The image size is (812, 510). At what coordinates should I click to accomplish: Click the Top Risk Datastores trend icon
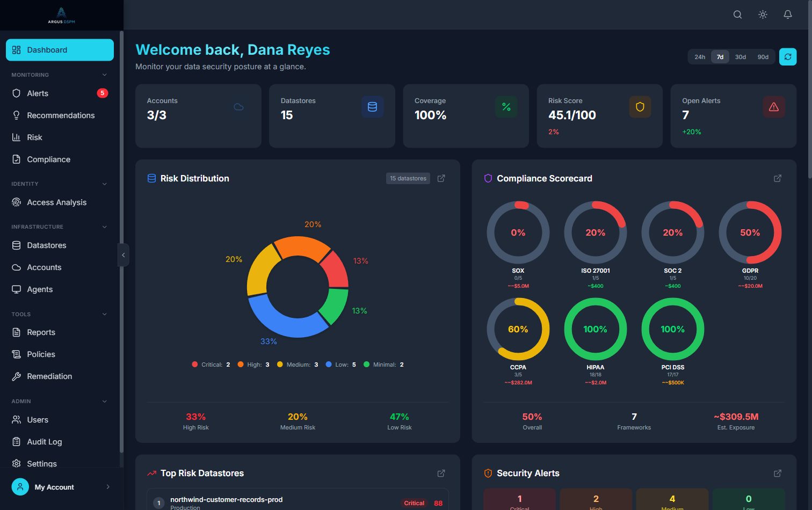pyautogui.click(x=151, y=473)
